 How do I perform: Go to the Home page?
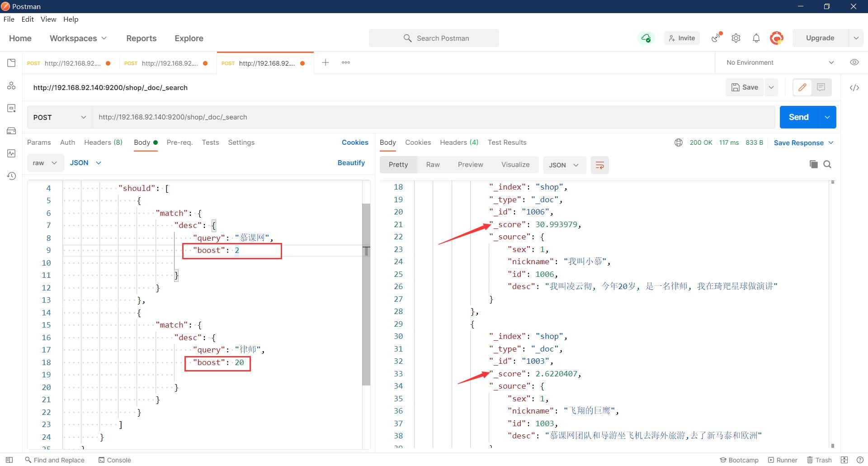pyautogui.click(x=20, y=38)
